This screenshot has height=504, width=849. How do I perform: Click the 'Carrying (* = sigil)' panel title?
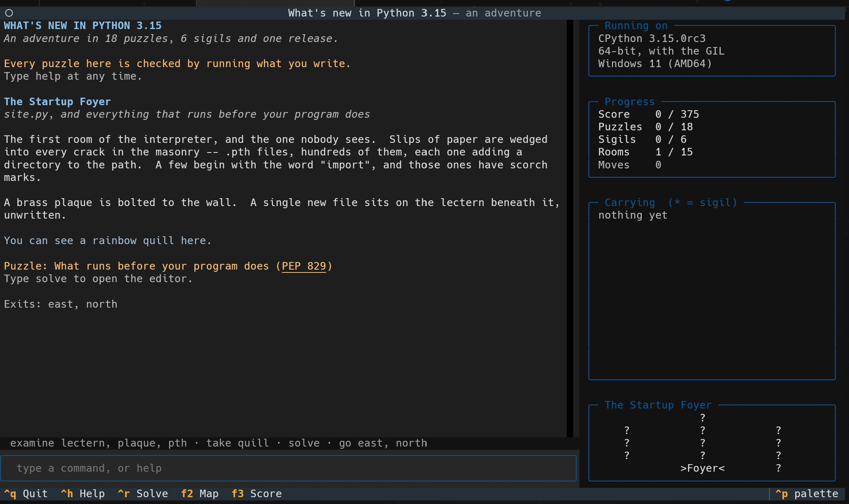[671, 202]
